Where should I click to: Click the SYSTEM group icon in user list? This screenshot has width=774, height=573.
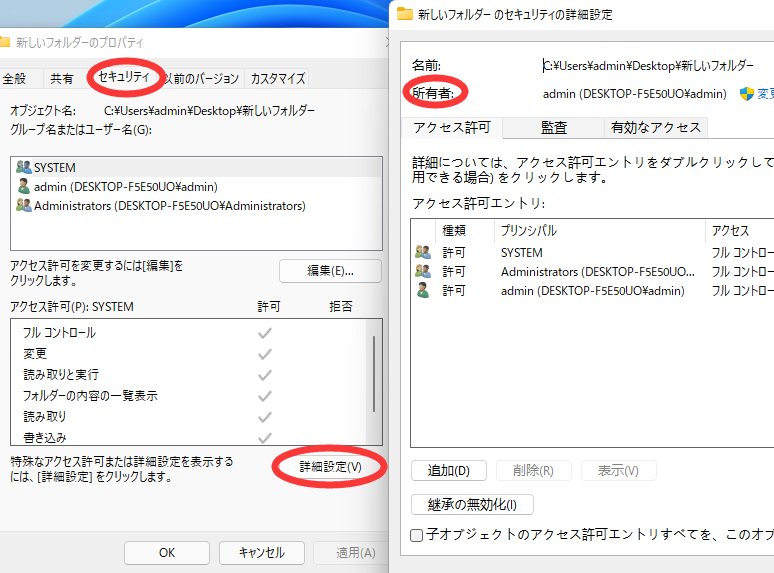click(x=23, y=168)
